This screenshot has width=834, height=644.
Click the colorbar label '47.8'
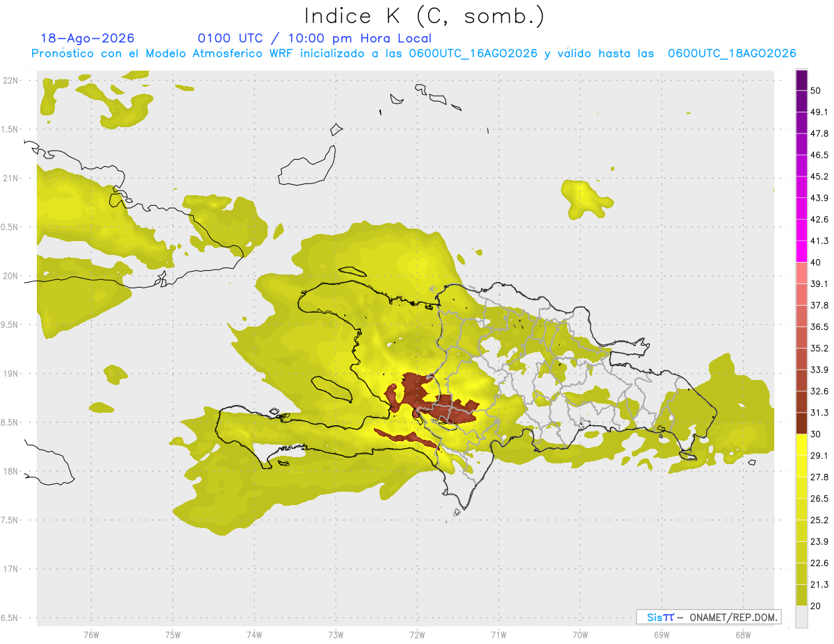coord(819,133)
